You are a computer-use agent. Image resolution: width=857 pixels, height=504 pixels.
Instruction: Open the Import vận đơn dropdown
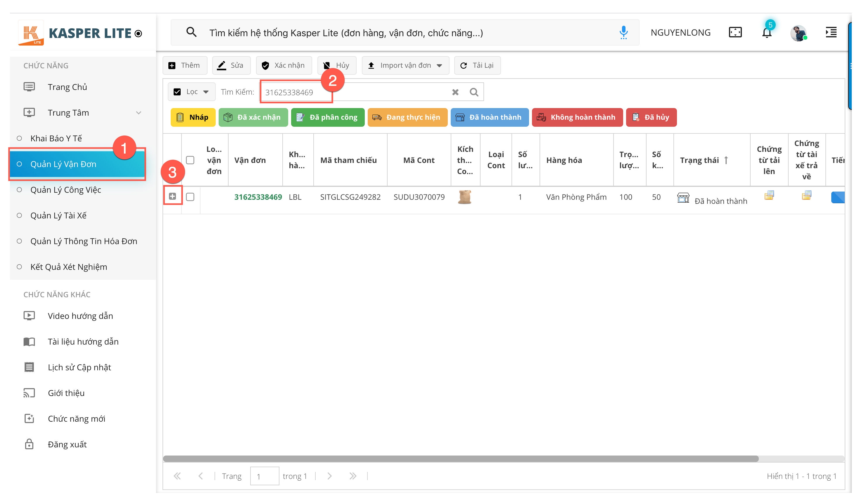tap(405, 65)
